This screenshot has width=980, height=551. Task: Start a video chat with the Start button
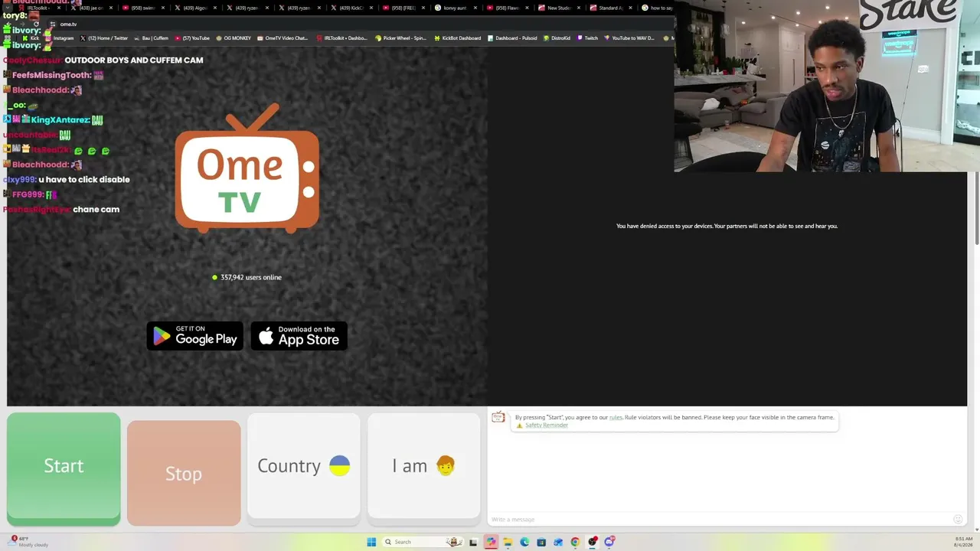(x=64, y=468)
